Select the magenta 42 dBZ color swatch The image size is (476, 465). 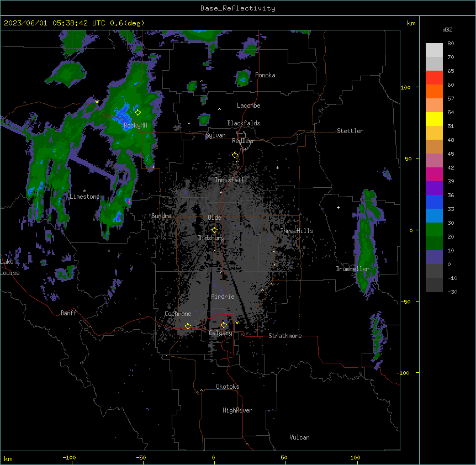click(x=434, y=174)
